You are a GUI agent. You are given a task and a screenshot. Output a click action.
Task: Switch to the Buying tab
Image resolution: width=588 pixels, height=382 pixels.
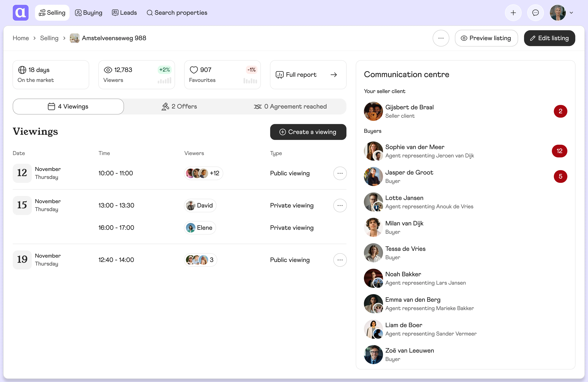[x=89, y=13]
